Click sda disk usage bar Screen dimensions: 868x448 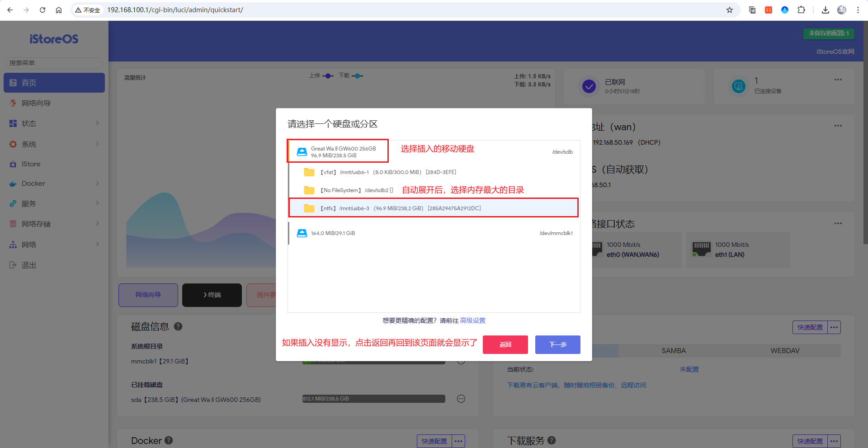[x=374, y=399]
